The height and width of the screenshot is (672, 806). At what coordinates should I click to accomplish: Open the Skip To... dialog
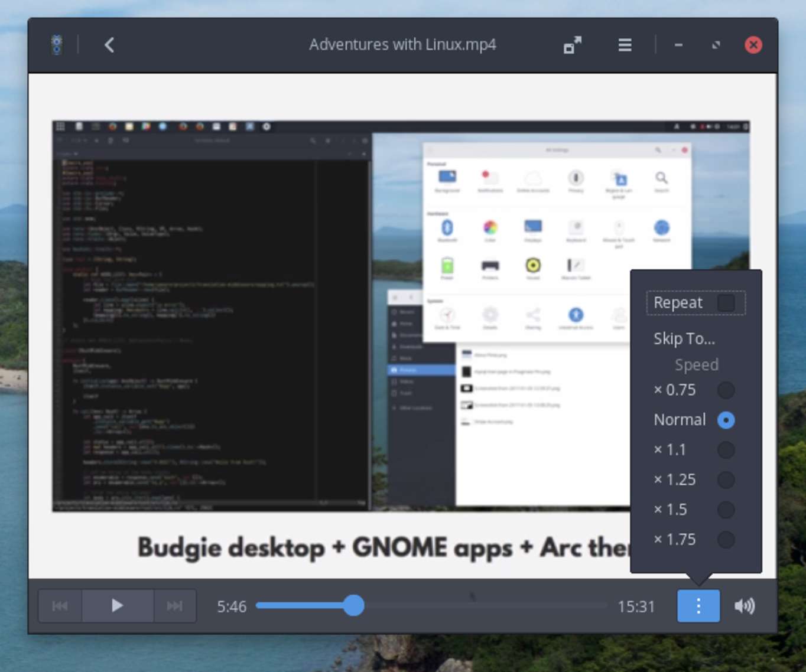(684, 338)
